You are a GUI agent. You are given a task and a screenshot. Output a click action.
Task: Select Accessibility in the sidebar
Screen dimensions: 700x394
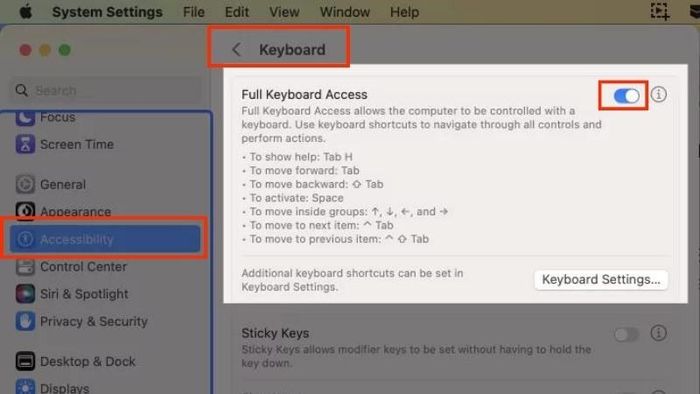tap(105, 239)
